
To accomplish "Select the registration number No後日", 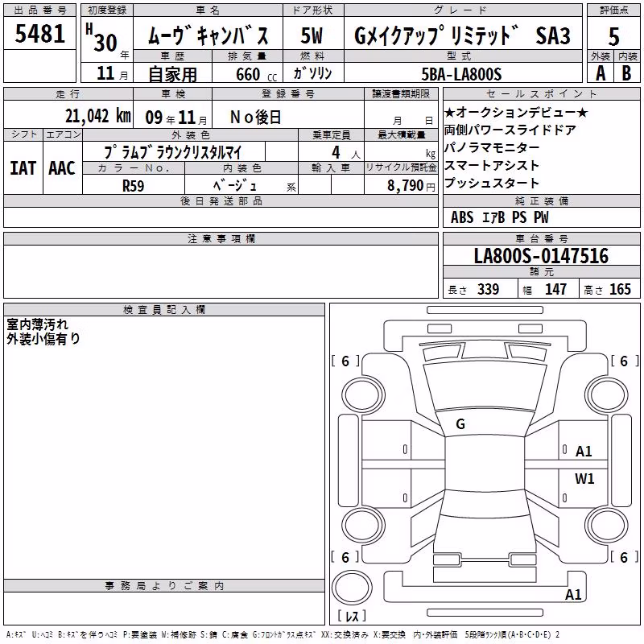I will tap(255, 118).
